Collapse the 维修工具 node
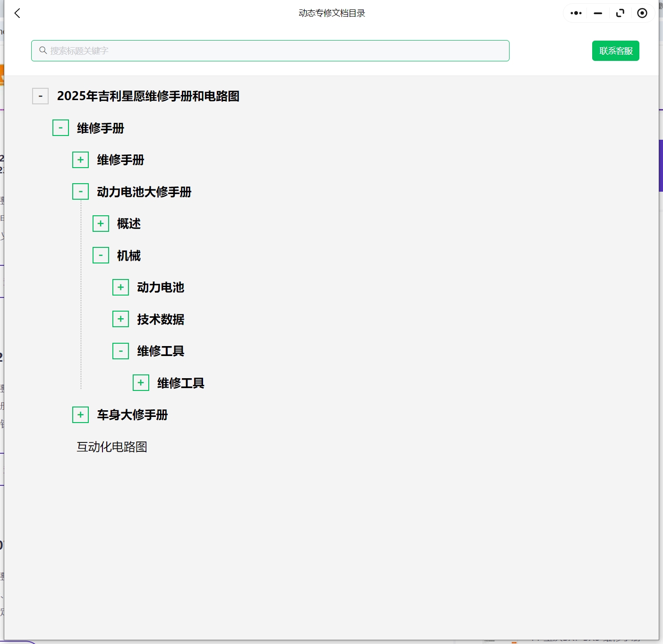The height and width of the screenshot is (644, 663). [x=120, y=351]
